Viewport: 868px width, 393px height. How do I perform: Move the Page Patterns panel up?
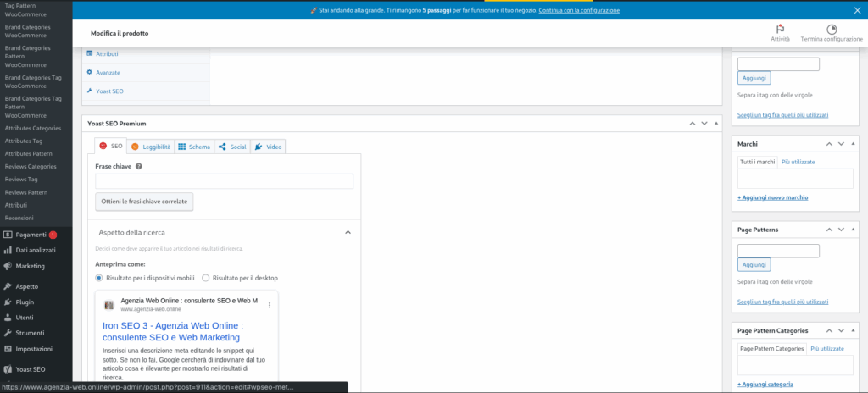(829, 230)
